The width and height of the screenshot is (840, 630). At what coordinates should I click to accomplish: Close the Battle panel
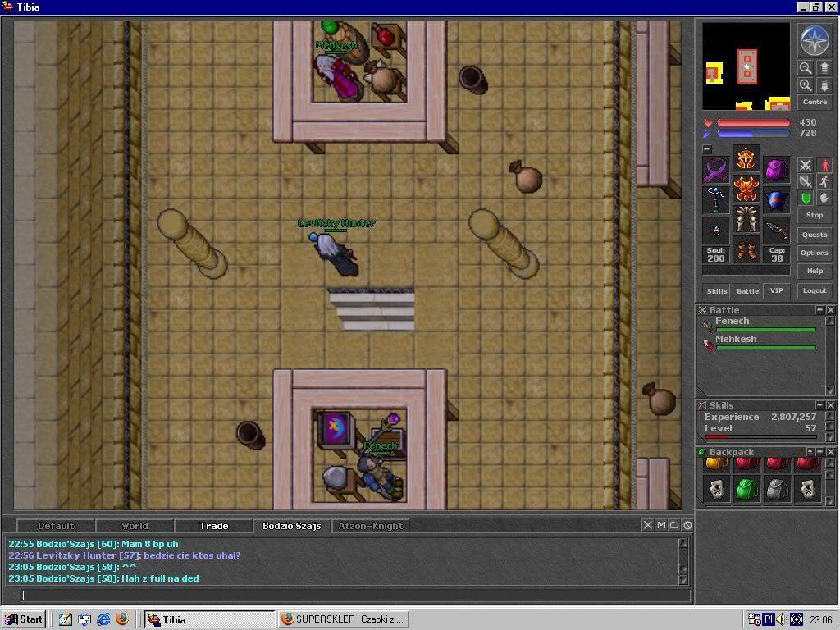(830, 310)
